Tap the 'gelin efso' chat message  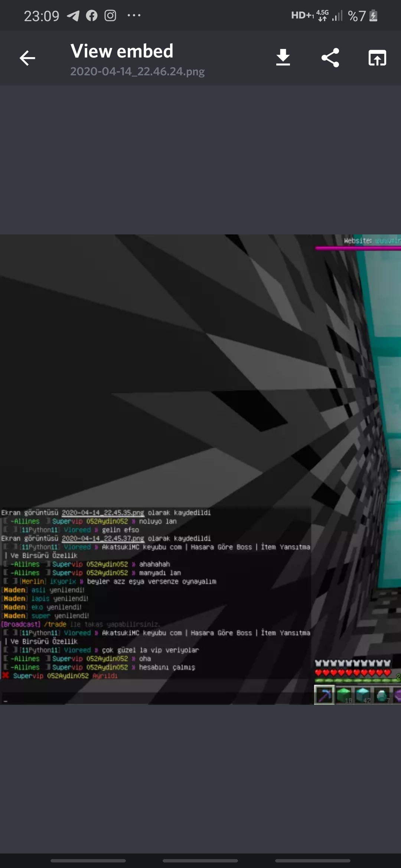(x=120, y=530)
